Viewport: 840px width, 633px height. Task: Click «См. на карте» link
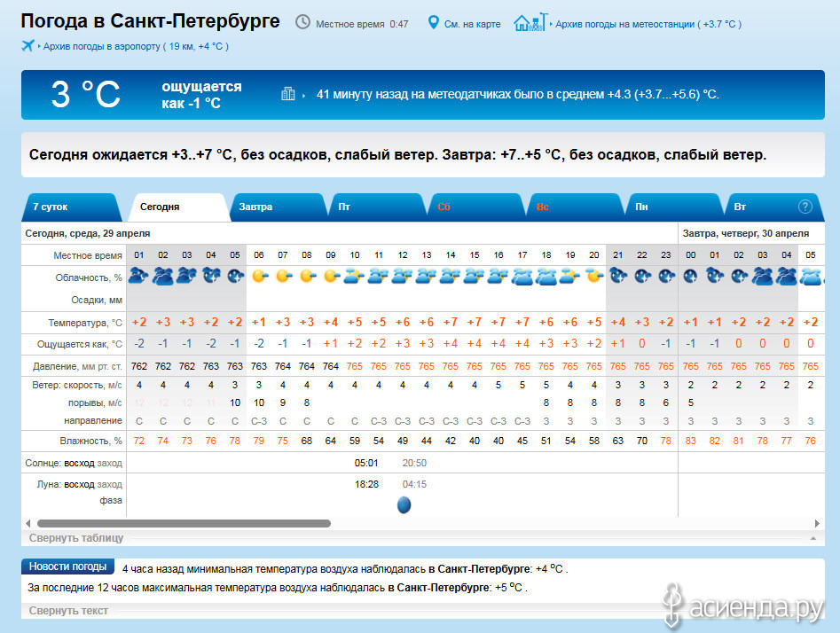470,24
